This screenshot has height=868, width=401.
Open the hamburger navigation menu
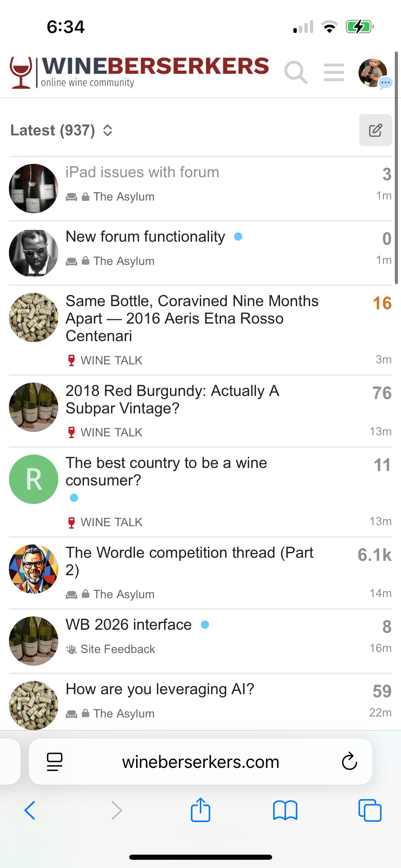[334, 72]
